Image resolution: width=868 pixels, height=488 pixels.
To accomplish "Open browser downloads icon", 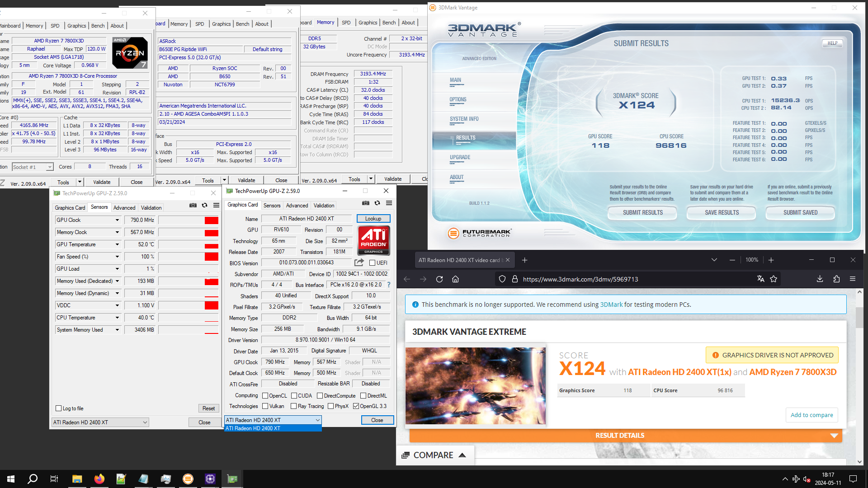I will (820, 279).
